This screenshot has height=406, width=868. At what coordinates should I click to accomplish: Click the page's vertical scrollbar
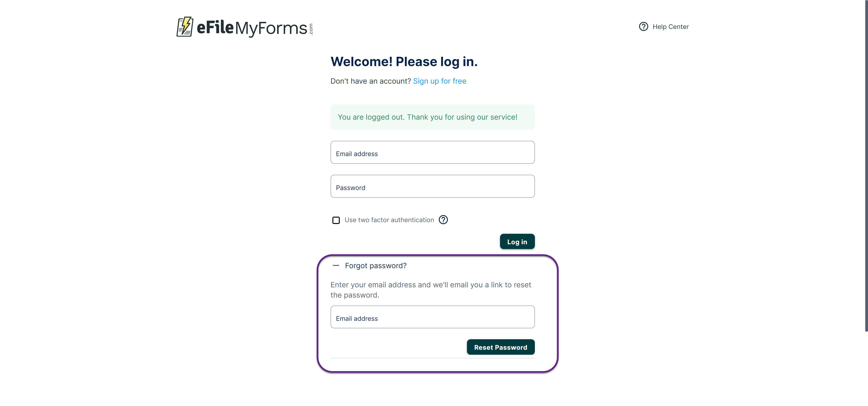coord(866,168)
